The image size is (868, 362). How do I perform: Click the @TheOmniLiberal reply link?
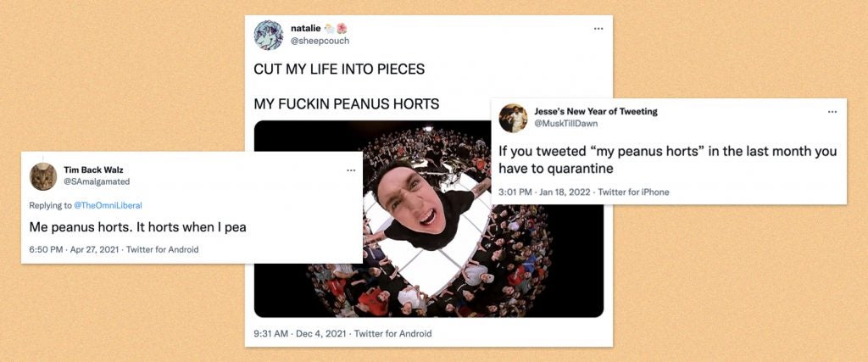pyautogui.click(x=108, y=205)
